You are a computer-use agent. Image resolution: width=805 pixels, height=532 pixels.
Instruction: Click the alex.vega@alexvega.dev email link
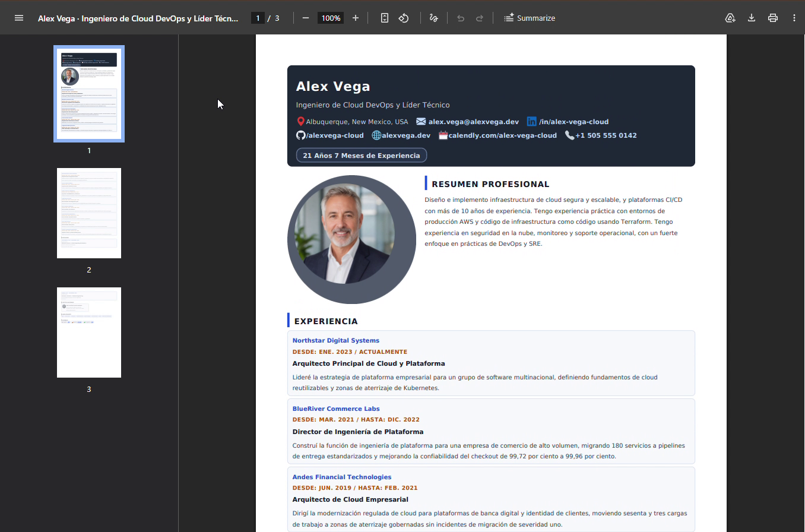474,122
